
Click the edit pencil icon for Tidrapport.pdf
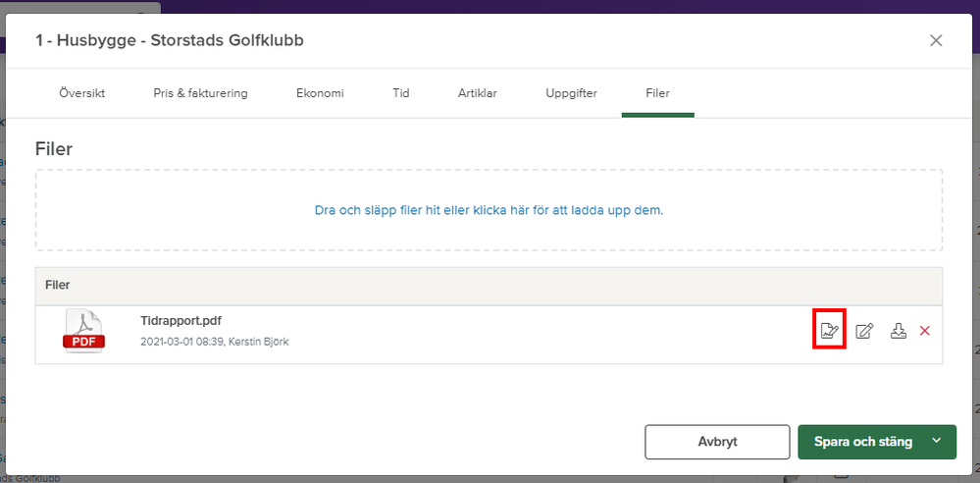point(864,331)
